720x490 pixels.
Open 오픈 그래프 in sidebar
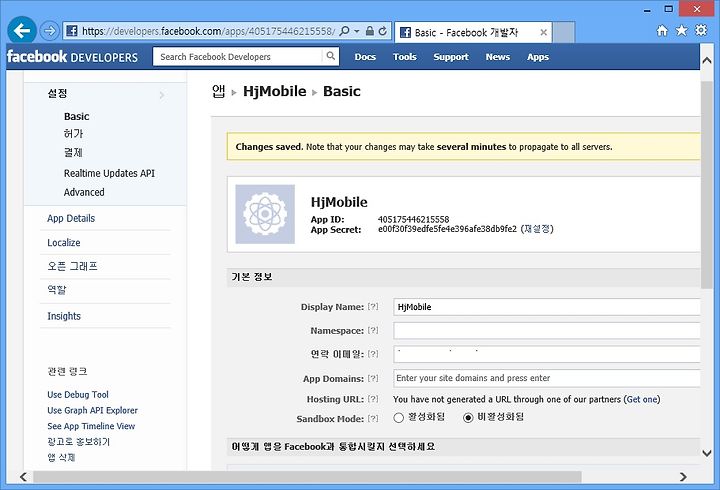[x=73, y=266]
